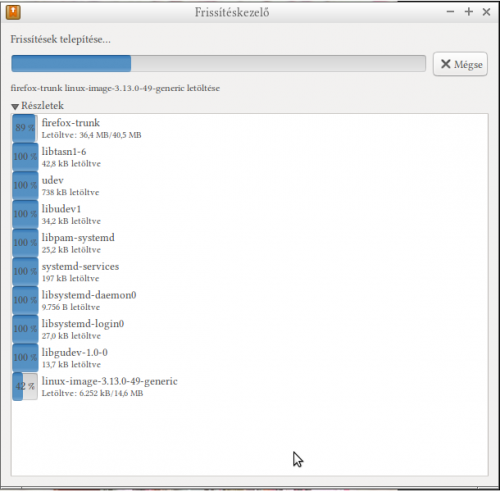Select the libpam-systemd package row
The width and height of the screenshot is (500, 492).
tap(250, 243)
